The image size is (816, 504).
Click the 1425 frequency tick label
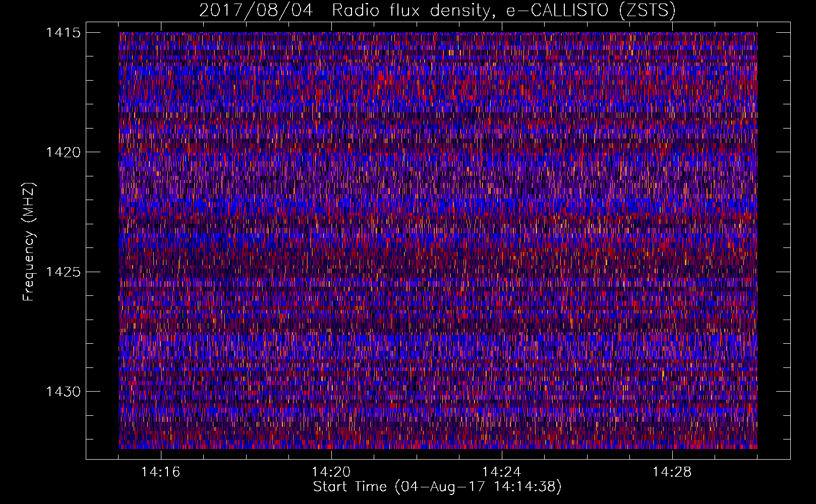[x=63, y=272]
